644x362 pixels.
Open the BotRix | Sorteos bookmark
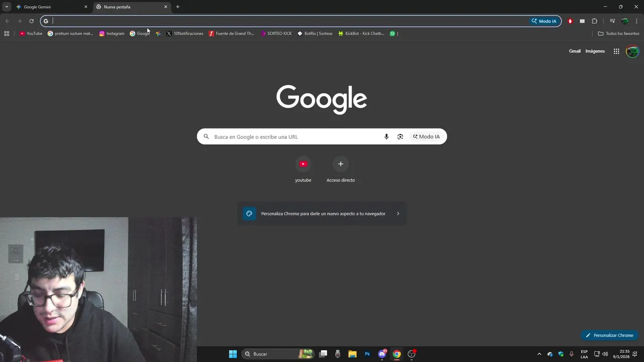pyautogui.click(x=315, y=34)
